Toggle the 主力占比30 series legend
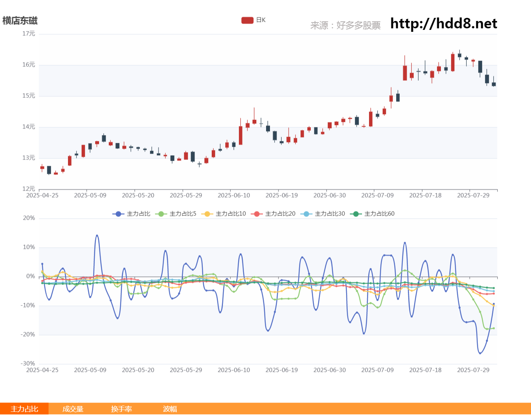 (322, 214)
